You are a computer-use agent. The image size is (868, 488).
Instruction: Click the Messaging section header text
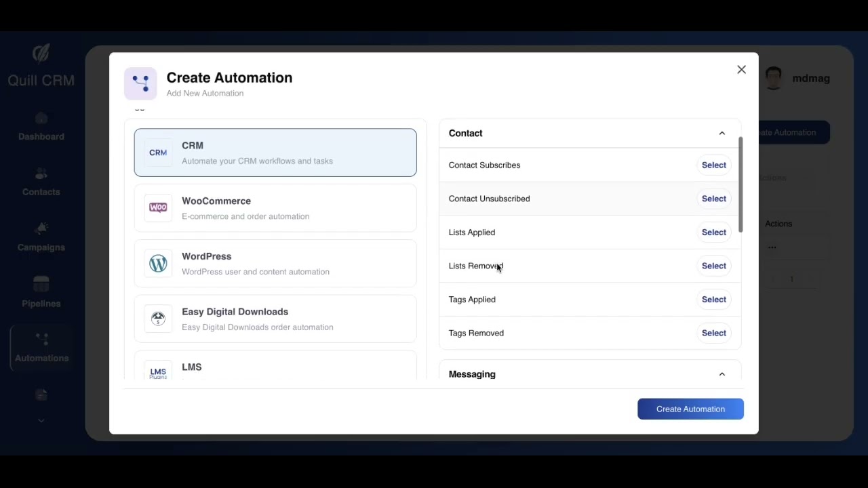(x=472, y=374)
